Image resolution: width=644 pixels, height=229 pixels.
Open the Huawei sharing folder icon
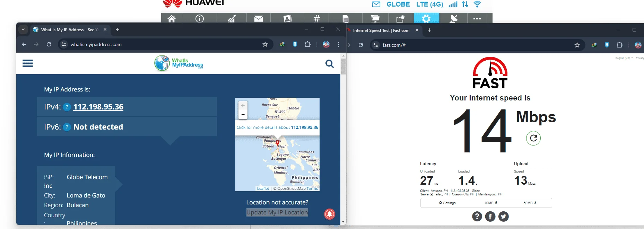coord(375,19)
